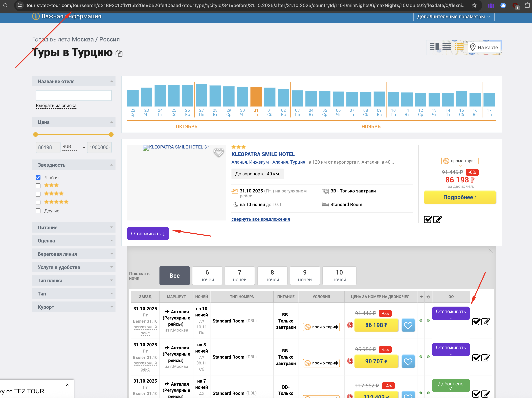Select the 10 ночей tab
This screenshot has width=532, height=398.
(x=339, y=276)
